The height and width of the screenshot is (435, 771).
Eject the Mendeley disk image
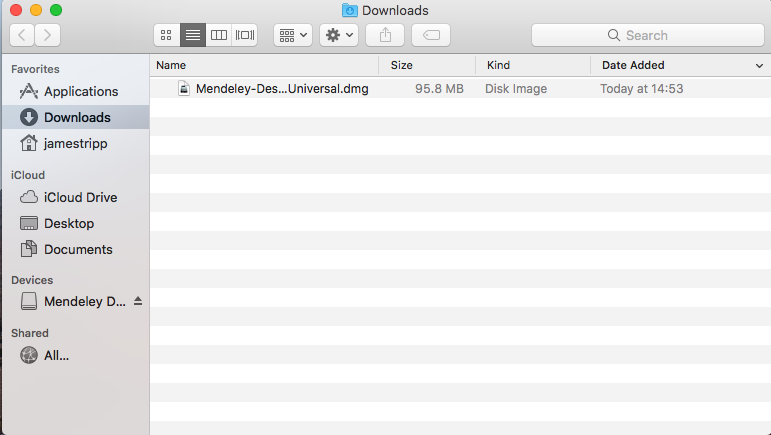pyautogui.click(x=138, y=301)
